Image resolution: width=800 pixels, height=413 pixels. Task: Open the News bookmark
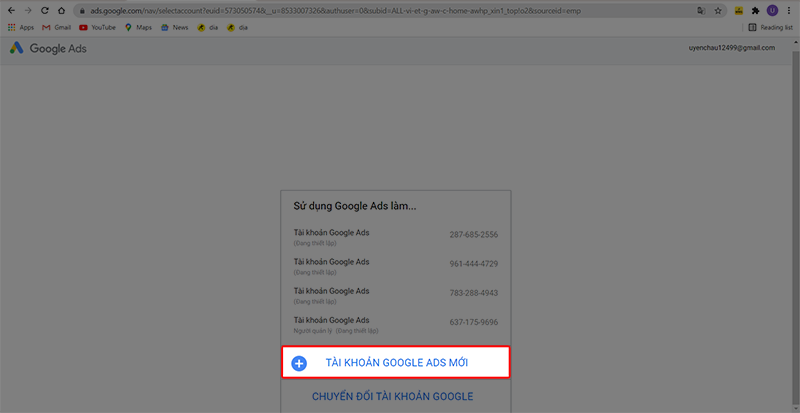174,27
